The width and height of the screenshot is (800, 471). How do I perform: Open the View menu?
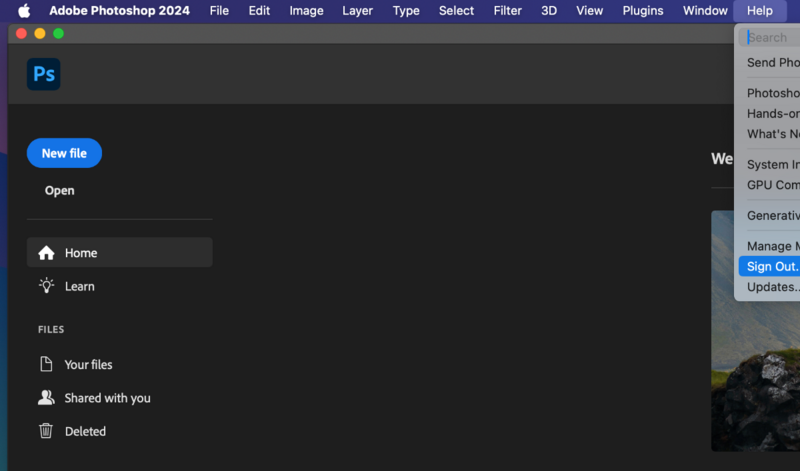click(589, 11)
